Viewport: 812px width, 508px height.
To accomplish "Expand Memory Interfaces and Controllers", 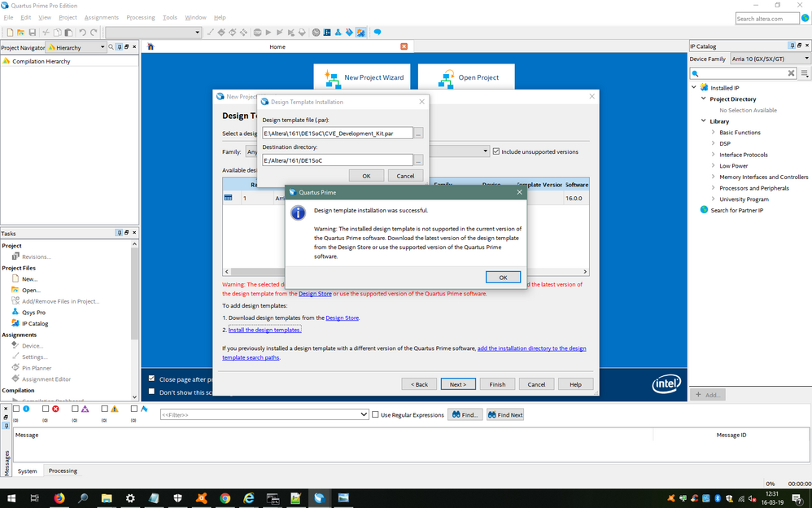I will pyautogui.click(x=713, y=177).
